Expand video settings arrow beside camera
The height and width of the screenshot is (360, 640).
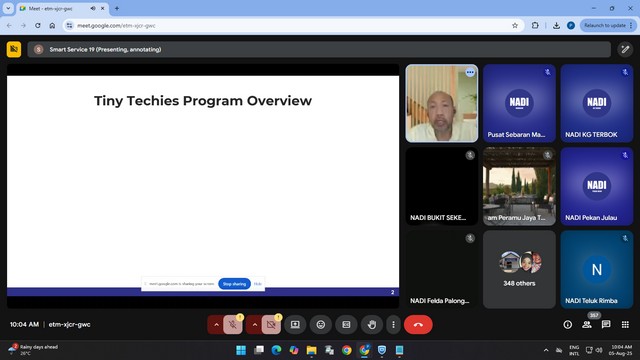point(254,325)
